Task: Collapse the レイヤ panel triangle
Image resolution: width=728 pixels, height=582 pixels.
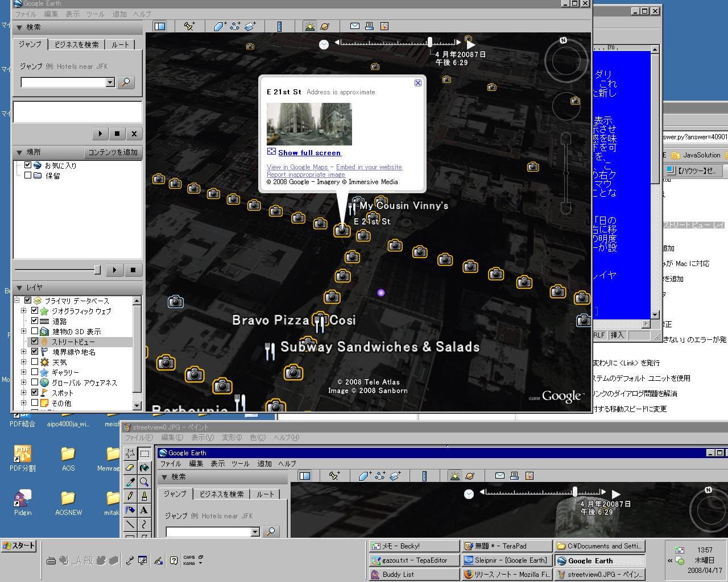Action: click(x=19, y=288)
